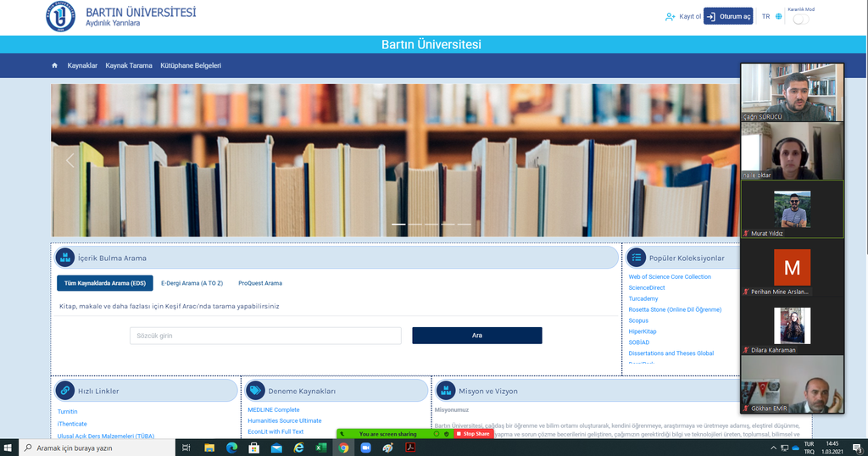This screenshot has width=868, height=456.
Task: Click the Excel icon in taskbar
Action: pos(322,448)
